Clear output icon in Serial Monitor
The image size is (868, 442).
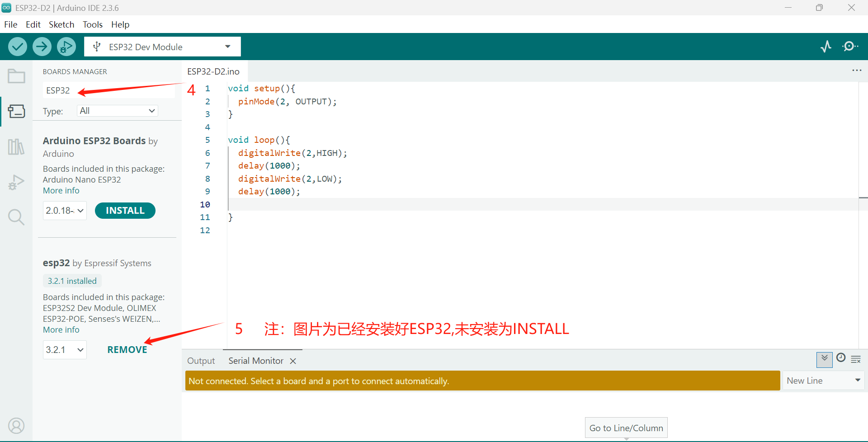856,359
